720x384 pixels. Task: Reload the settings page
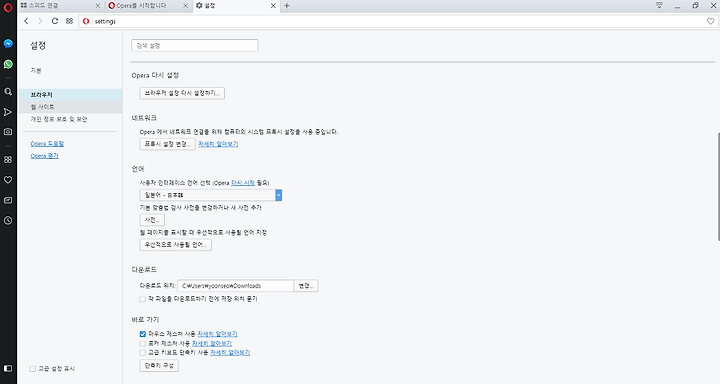point(55,21)
